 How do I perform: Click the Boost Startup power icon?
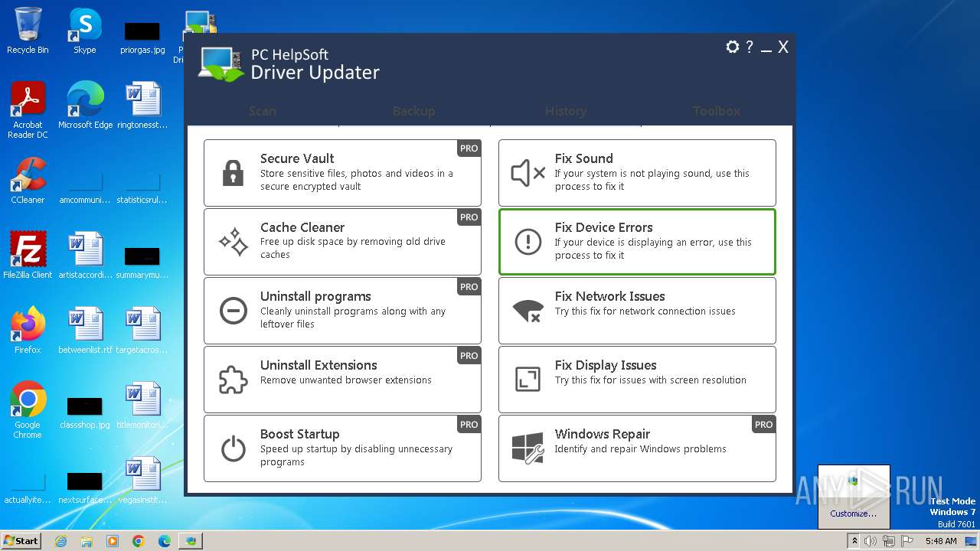coord(233,448)
